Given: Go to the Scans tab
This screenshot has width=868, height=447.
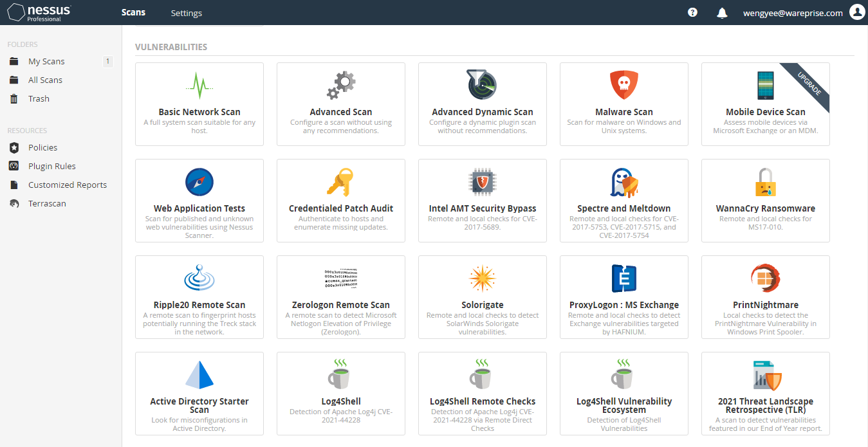Looking at the screenshot, I should tap(133, 12).
